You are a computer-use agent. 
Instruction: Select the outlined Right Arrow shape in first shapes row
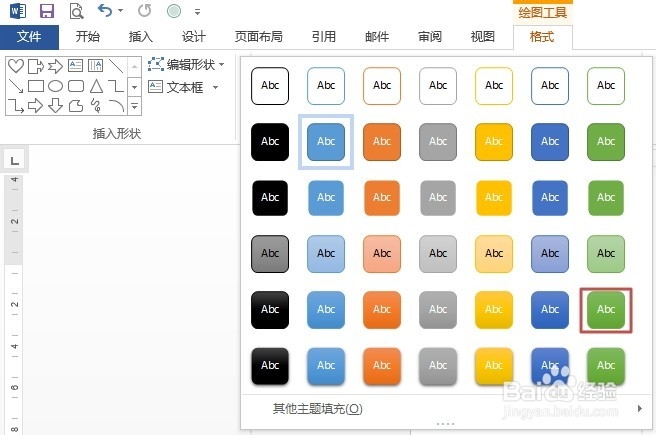pos(55,66)
